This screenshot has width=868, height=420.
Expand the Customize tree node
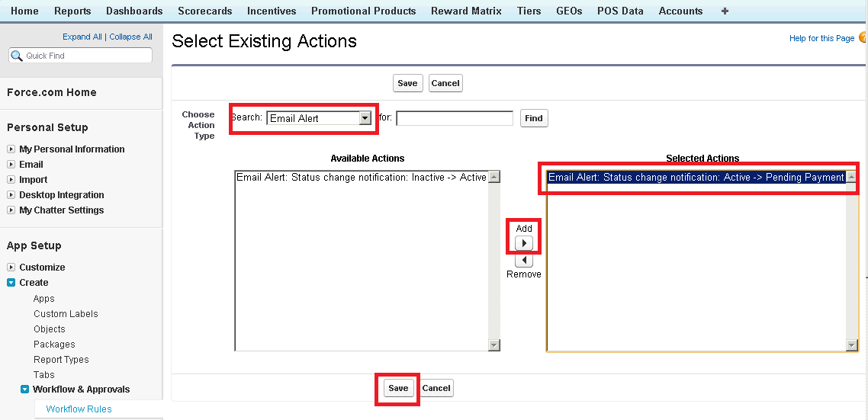(x=11, y=268)
